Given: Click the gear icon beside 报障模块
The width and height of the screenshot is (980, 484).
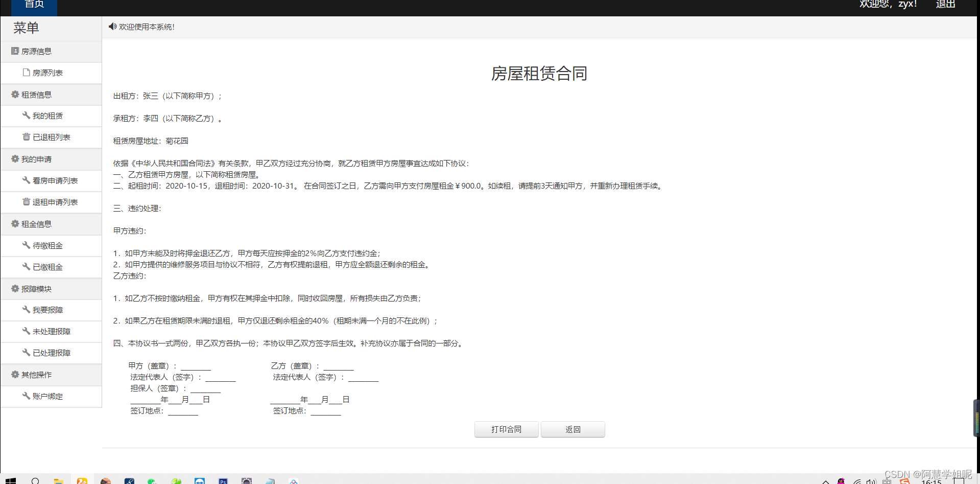Looking at the screenshot, I should (x=14, y=289).
